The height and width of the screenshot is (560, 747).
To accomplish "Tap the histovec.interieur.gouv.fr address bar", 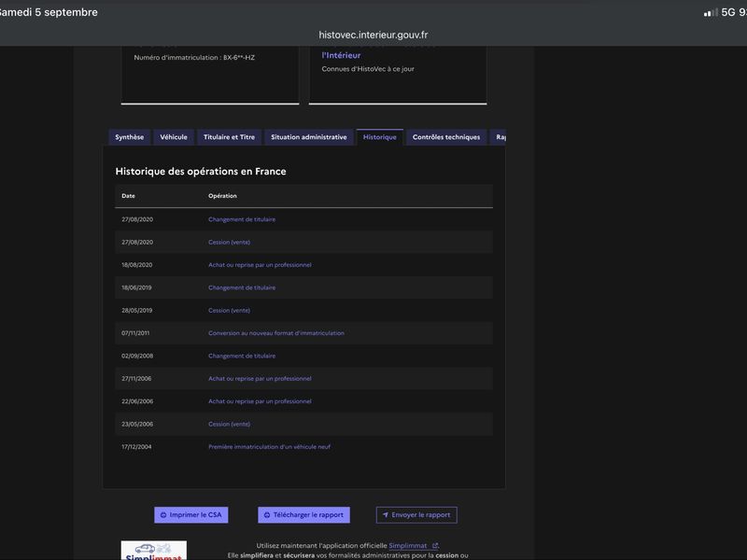I will tap(373, 35).
